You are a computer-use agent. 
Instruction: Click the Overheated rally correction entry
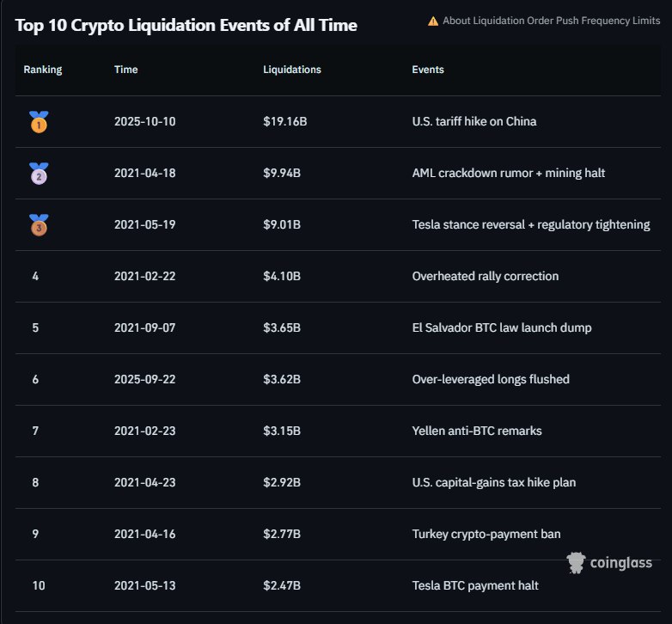tap(486, 277)
